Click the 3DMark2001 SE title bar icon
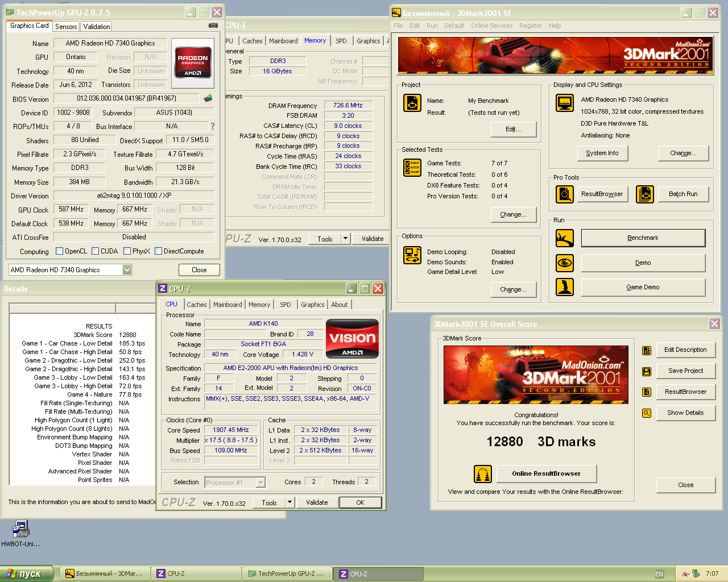Screen dimensions: 728x582 tap(396, 13)
